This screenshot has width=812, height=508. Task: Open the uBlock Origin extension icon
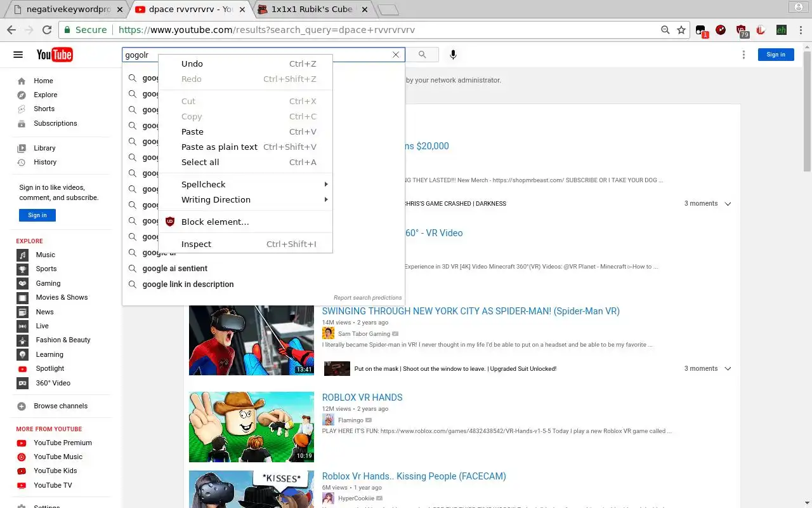click(741, 30)
